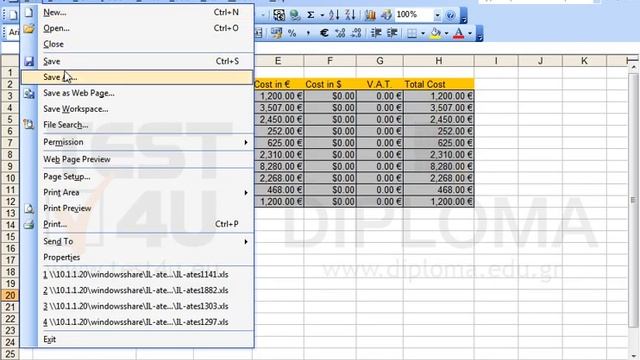Toggle the Drawing toolbar icon
The height and width of the screenshot is (360, 640).
[x=386, y=15]
